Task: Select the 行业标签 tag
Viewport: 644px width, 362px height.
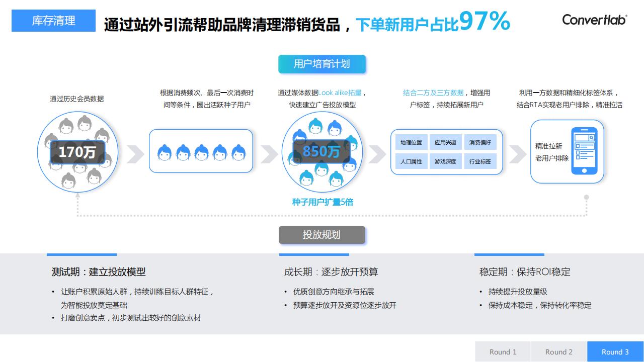Action: [x=480, y=161]
